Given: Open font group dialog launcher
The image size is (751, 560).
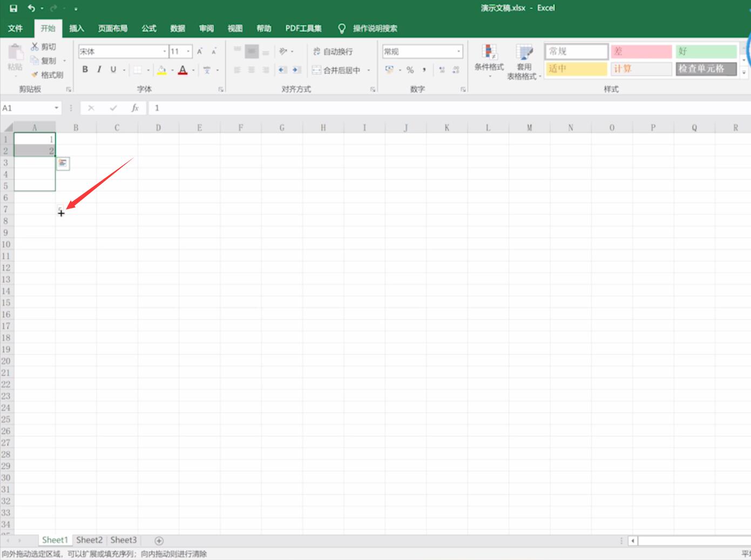Looking at the screenshot, I should (221, 89).
